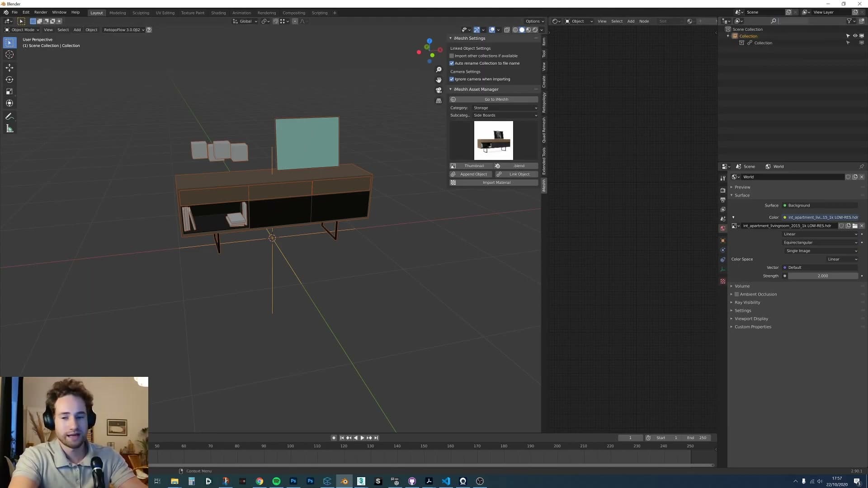
Task: Click the RetopoFlow help question icon
Action: [149, 30]
